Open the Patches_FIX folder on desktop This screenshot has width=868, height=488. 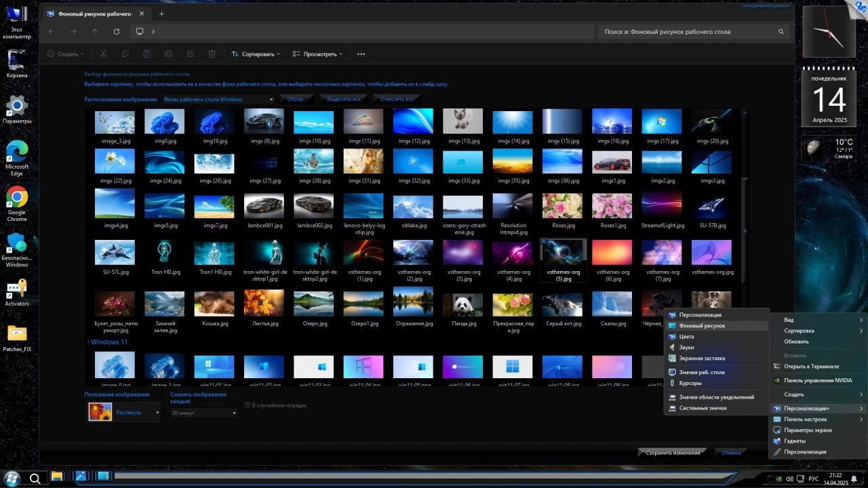pyautogui.click(x=17, y=338)
